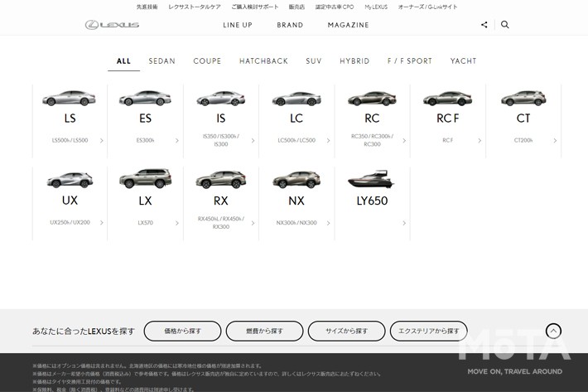This screenshot has width=588, height=392.
Task: Expand the LS card chevron
Action: (x=102, y=141)
